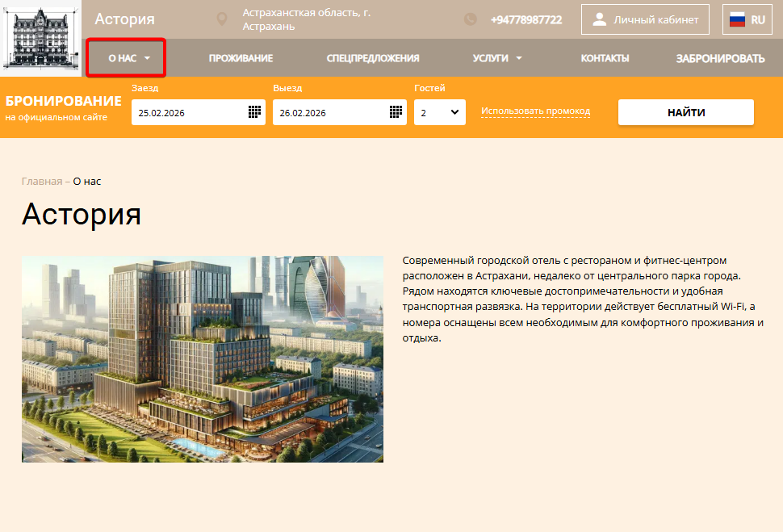
Task: Click the Astoria hotel logo image
Action: (x=40, y=39)
